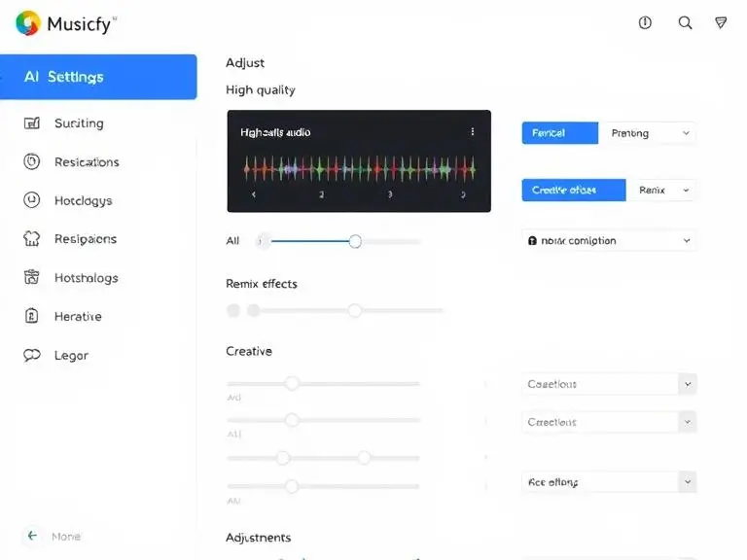Toggle the second Remix effects dot
Screen dimensions: 747x560
pos(254,310)
